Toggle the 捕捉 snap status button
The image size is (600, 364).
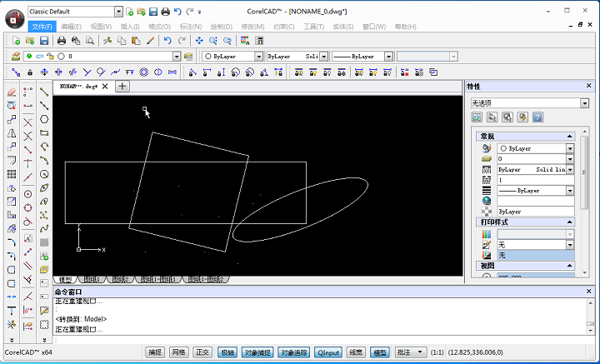click(x=155, y=352)
